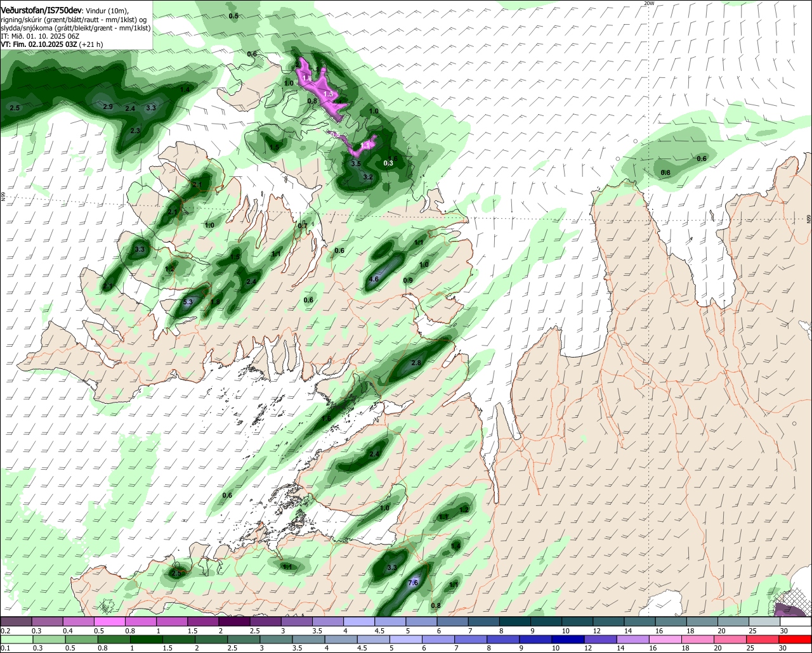812x653 pixels.
Task: Click the dusky mauve 0.2 legend swatch
Action: pyautogui.click(x=16, y=622)
